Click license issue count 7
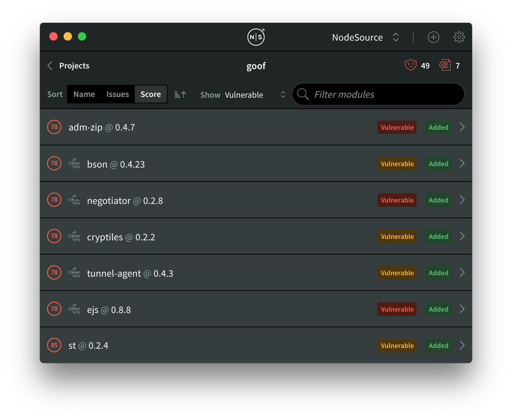Image resolution: width=512 pixels, height=420 pixels. tap(458, 66)
